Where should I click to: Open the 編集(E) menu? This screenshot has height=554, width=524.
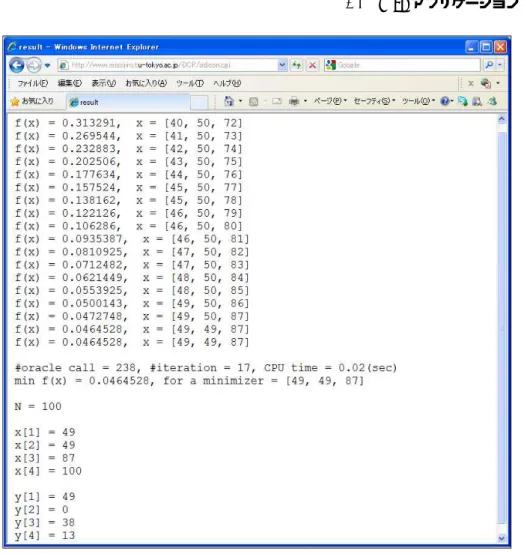70,84
